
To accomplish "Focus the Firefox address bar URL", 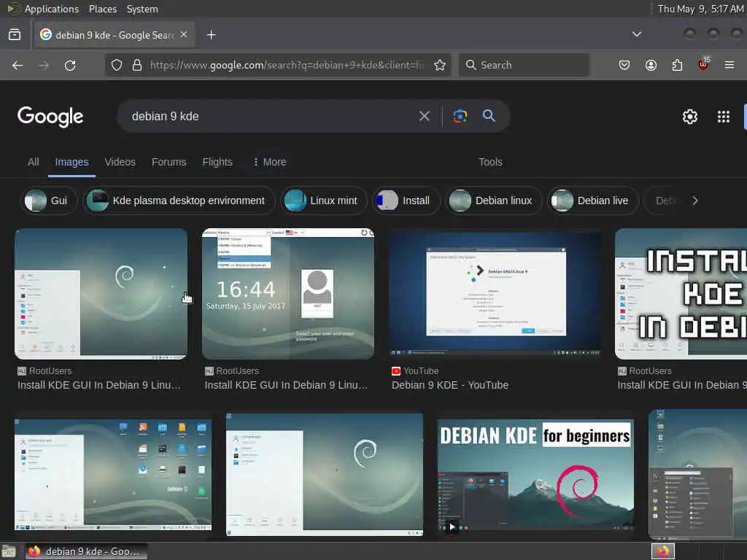I will pos(287,65).
